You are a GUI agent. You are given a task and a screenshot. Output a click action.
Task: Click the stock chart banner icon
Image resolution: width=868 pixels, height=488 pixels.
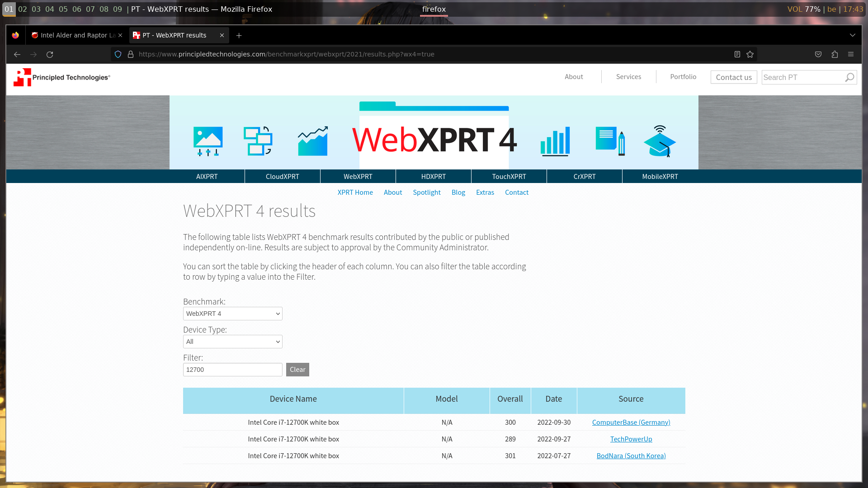coord(313,141)
